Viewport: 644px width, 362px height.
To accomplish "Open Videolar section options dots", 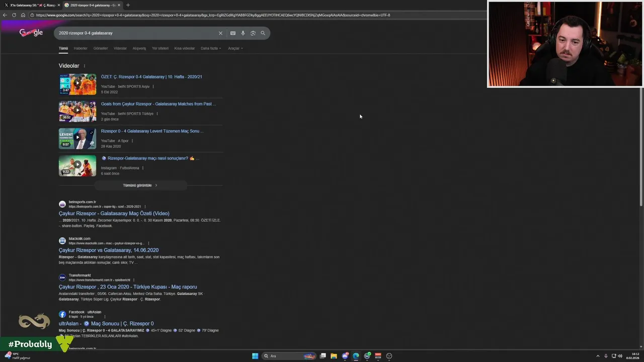I will tap(84, 66).
